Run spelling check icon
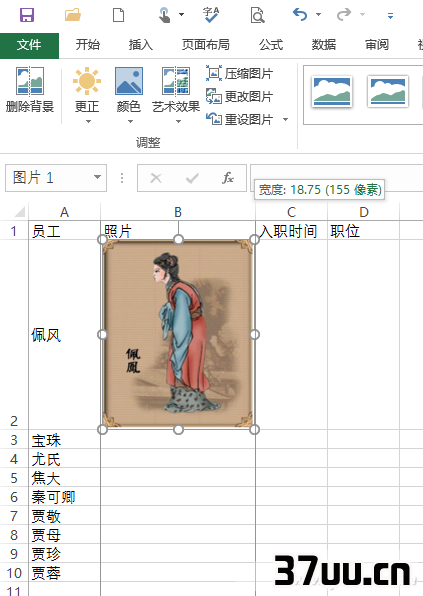This screenshot has width=423, height=596. (211, 15)
